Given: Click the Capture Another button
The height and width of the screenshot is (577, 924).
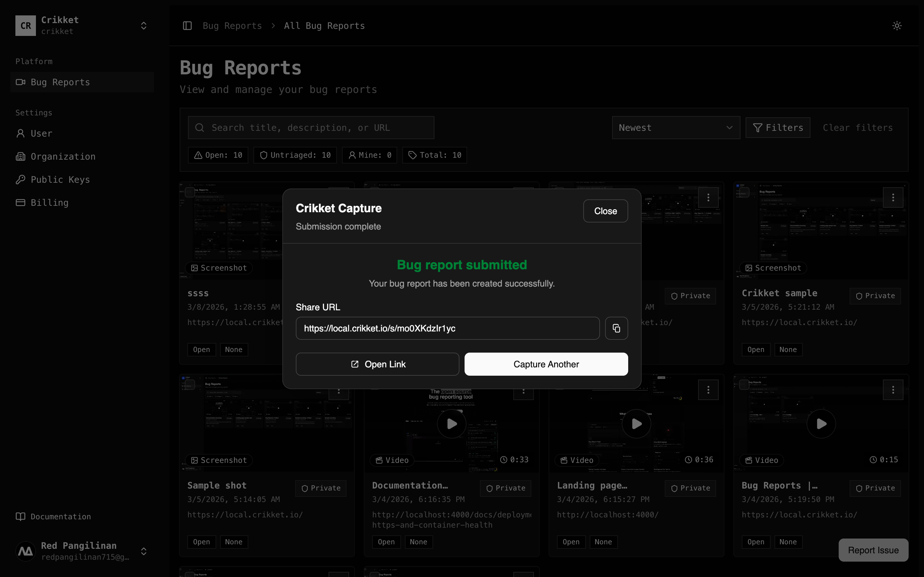Looking at the screenshot, I should tap(546, 364).
